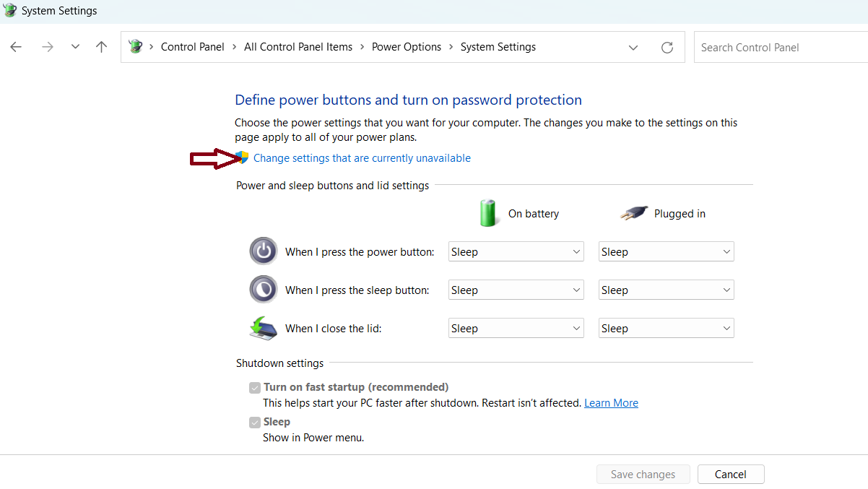
Task: Click the forward navigation arrow
Action: (48, 47)
